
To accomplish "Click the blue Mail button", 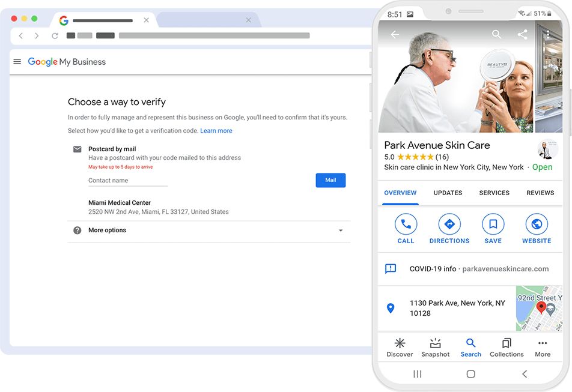I will (x=330, y=180).
